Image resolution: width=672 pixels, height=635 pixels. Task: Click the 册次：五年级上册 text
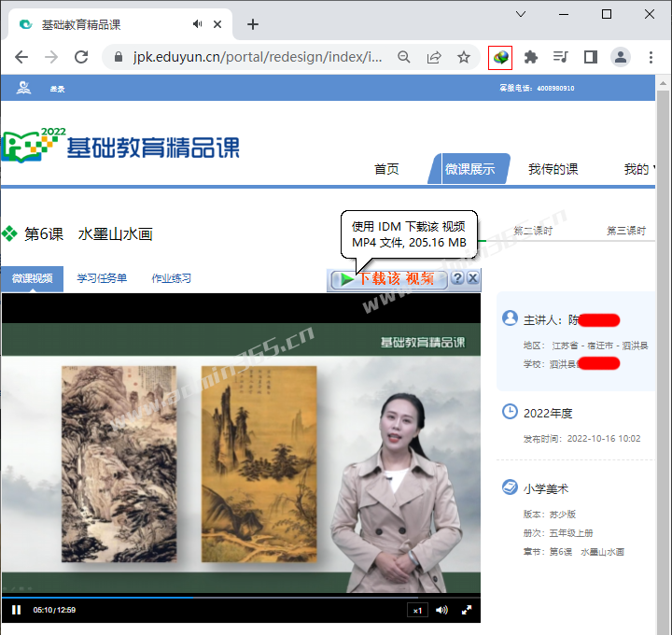(x=558, y=533)
